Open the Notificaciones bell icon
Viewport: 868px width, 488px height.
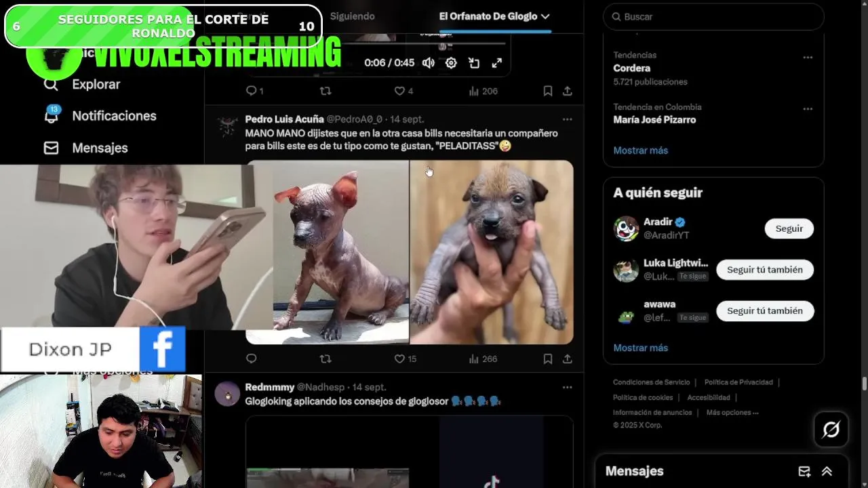coord(52,115)
